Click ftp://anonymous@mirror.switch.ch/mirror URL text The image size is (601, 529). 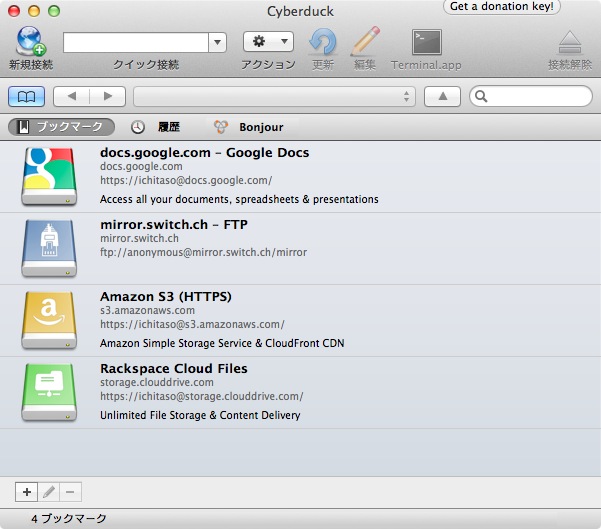tap(204, 252)
